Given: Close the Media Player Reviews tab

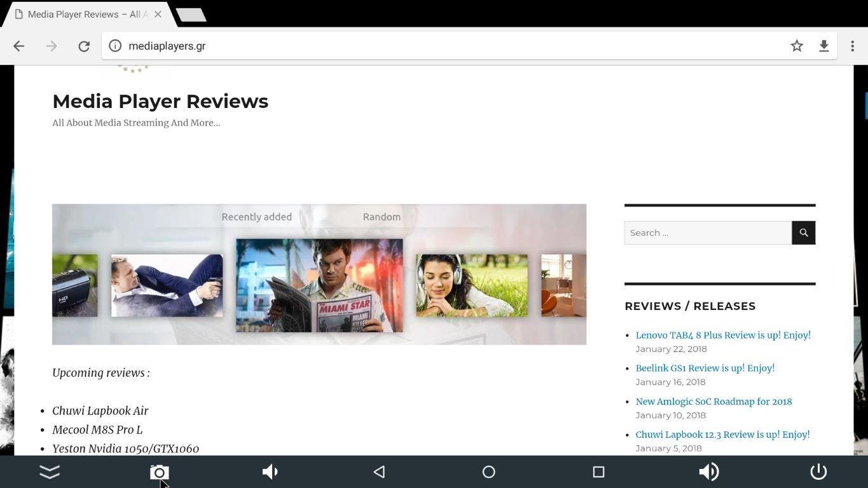Looking at the screenshot, I should tap(158, 14).
